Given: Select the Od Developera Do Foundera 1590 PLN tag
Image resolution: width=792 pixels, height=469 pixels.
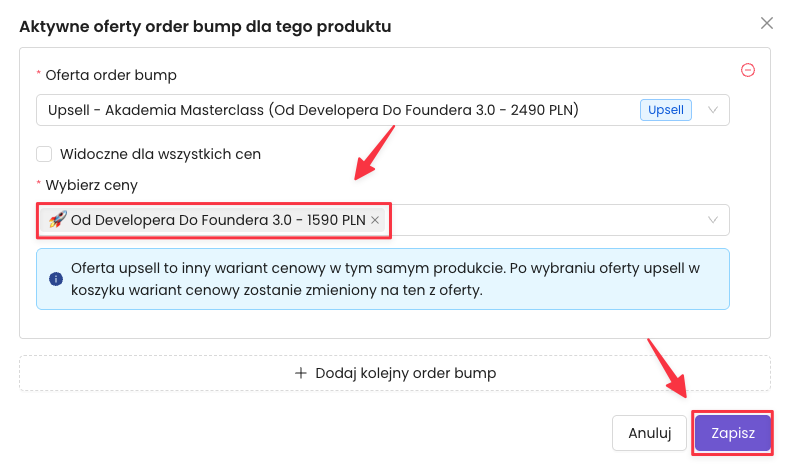Looking at the screenshot, I should (216, 220).
